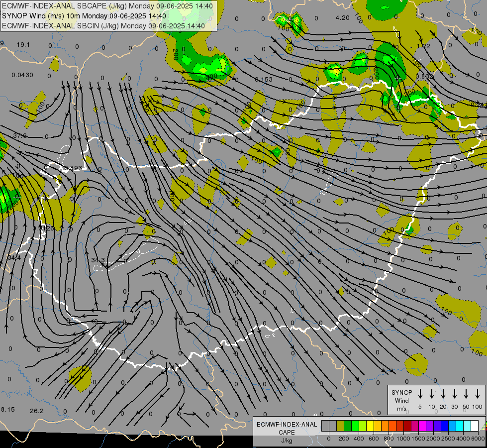Click the 600 tick label on CAPE scale
The height and width of the screenshot is (448, 487).
[374, 439]
